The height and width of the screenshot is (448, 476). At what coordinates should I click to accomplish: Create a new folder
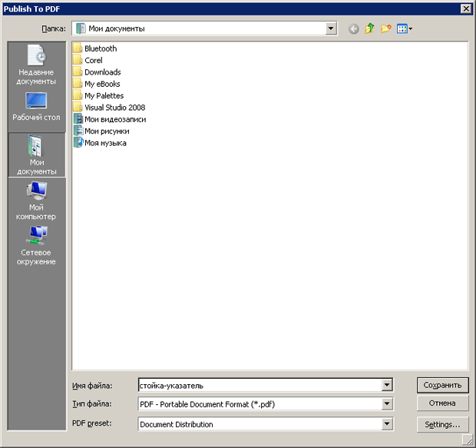[x=385, y=29]
